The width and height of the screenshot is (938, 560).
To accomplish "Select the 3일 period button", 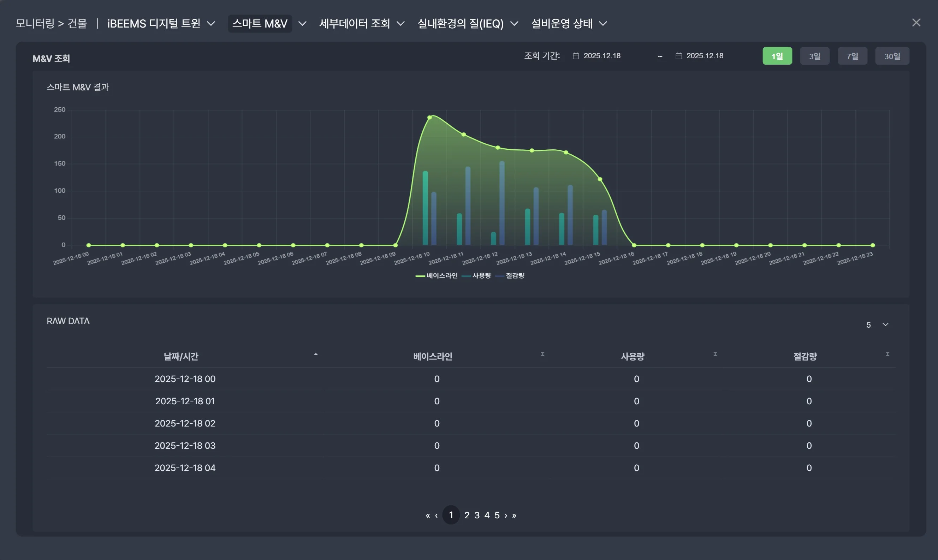I will 815,56.
